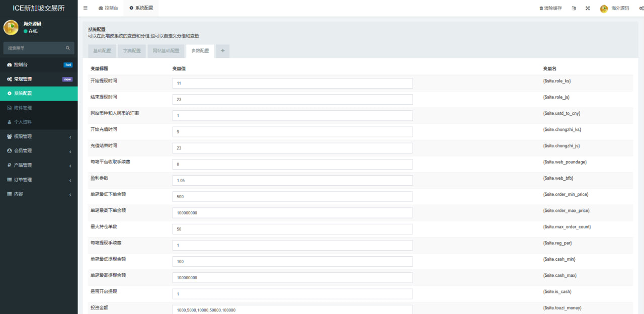Click the 盈利参数 input field
644x314 pixels.
[x=292, y=181]
